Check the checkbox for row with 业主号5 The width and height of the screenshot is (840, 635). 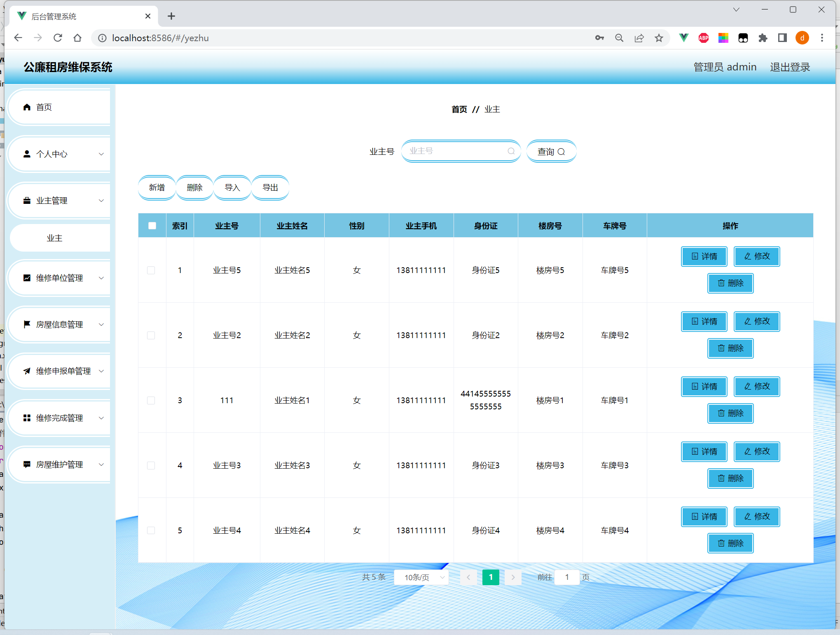point(151,270)
